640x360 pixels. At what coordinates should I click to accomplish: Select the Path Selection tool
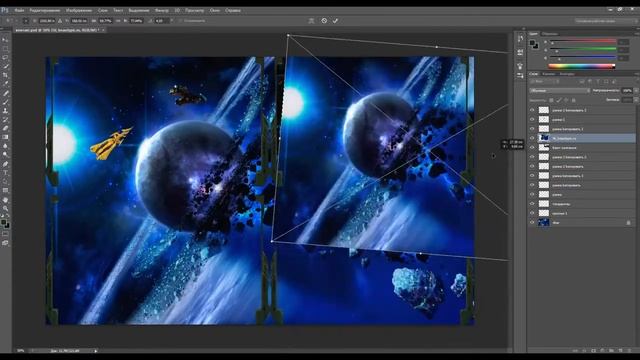[x=5, y=181]
